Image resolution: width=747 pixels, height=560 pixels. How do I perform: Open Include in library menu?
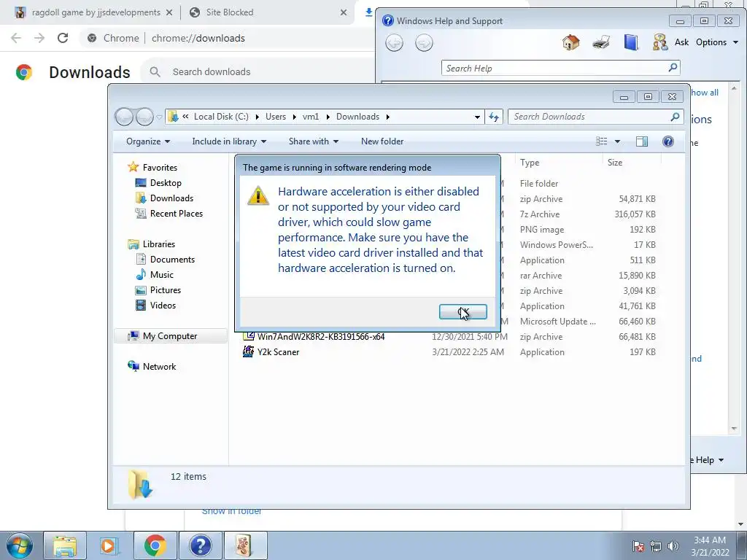pyautogui.click(x=229, y=141)
